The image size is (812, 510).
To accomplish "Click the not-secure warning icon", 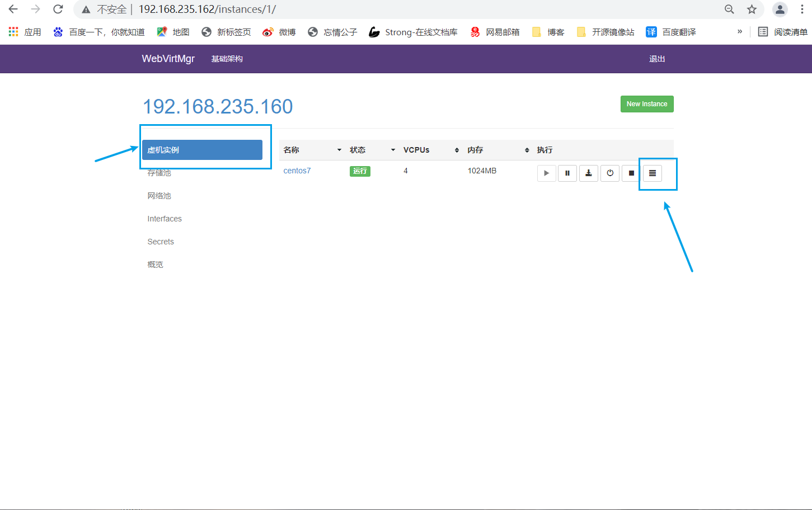I will coord(86,10).
